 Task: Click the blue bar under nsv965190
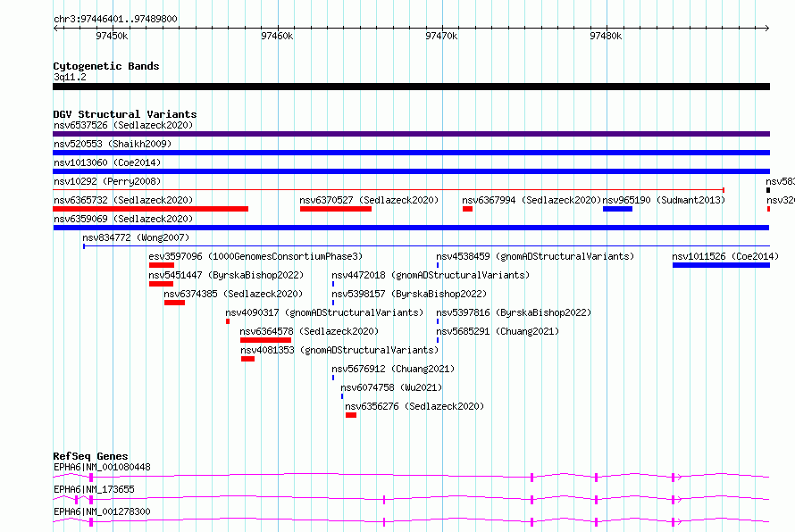[x=617, y=209]
